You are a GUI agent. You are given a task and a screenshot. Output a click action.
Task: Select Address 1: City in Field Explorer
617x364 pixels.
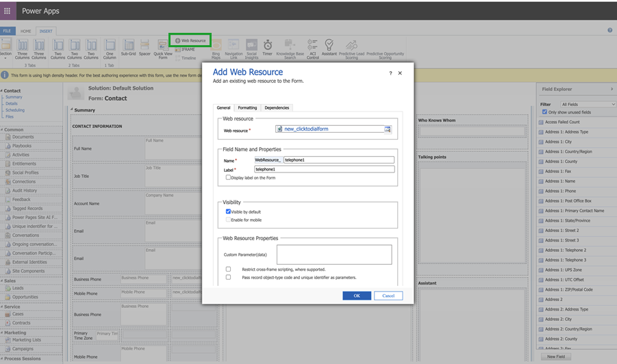coord(558,142)
